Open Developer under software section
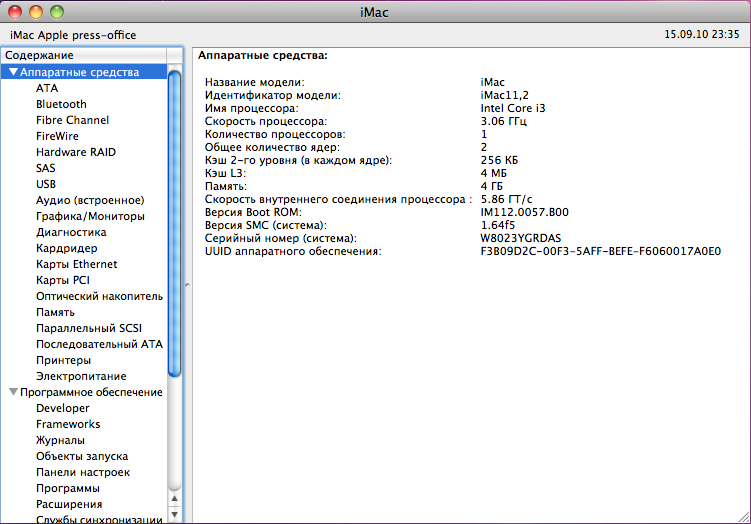This screenshot has height=524, width=751. point(62,408)
